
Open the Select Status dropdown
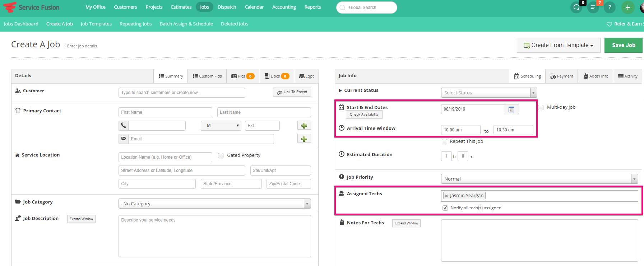(x=488, y=93)
